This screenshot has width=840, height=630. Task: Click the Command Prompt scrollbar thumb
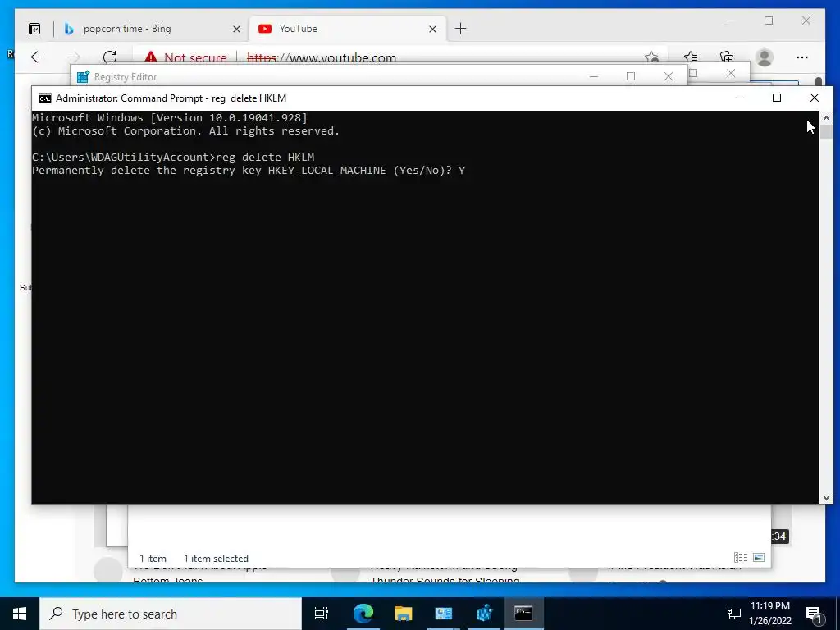point(826,131)
